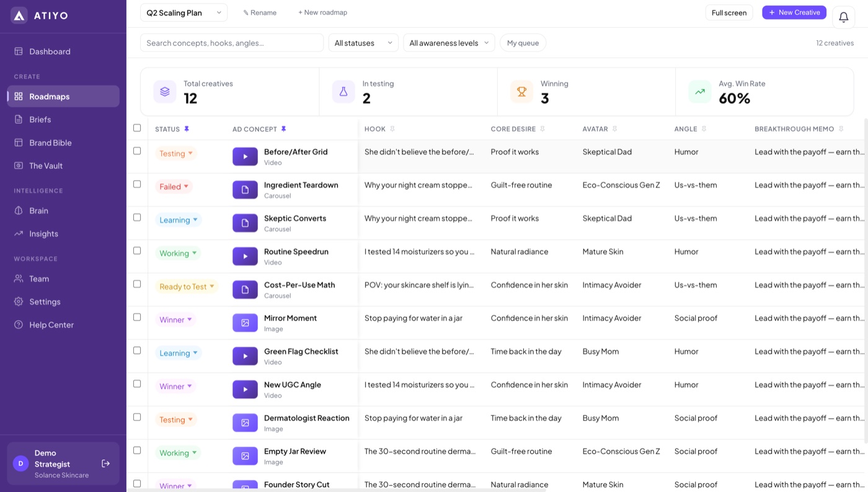Open Winner status dropdown for Mirror Moment

[x=175, y=320]
